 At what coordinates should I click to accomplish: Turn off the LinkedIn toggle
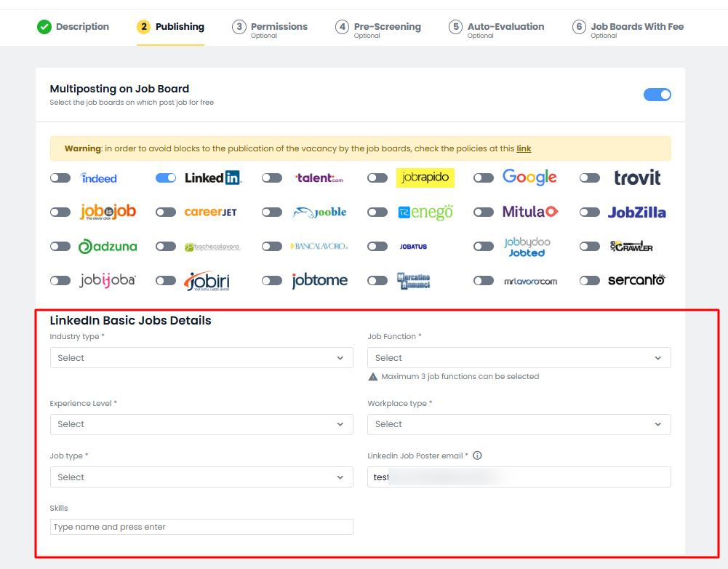pyautogui.click(x=166, y=178)
